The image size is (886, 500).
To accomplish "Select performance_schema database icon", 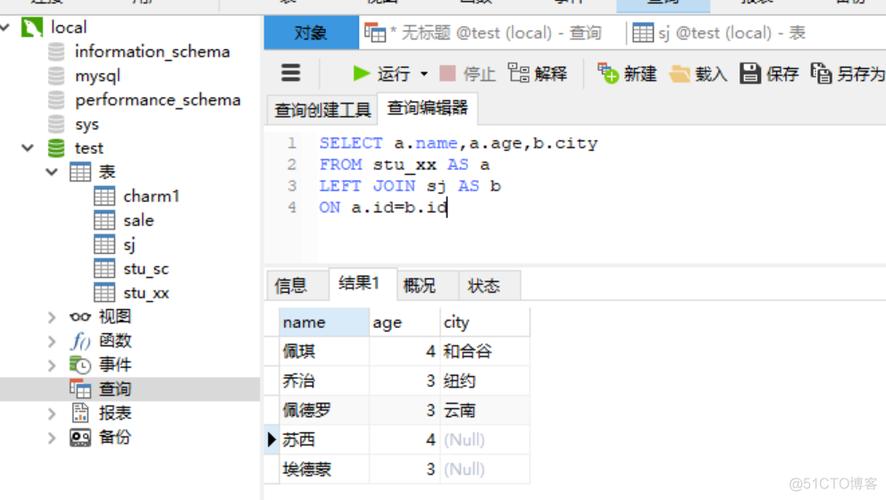I will point(56,100).
